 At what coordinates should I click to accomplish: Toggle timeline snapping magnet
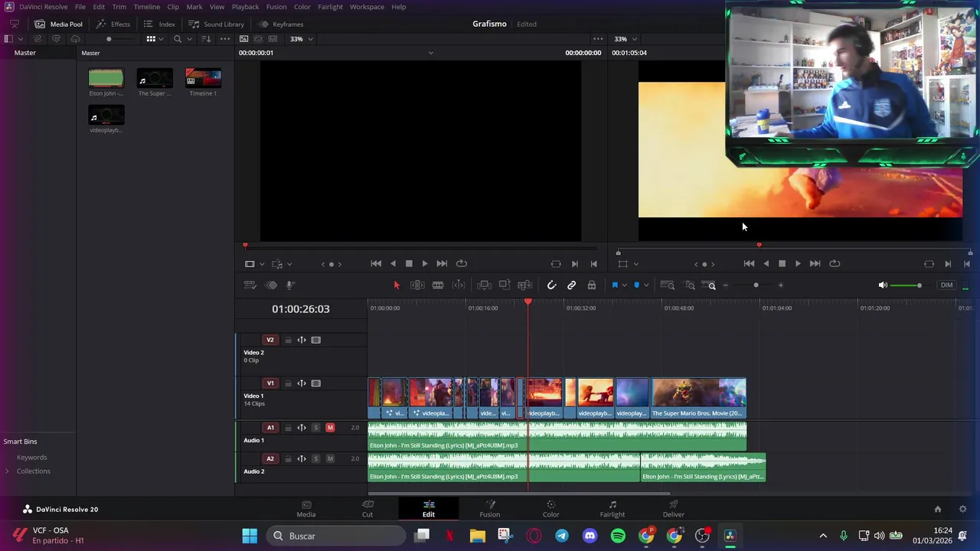point(551,285)
